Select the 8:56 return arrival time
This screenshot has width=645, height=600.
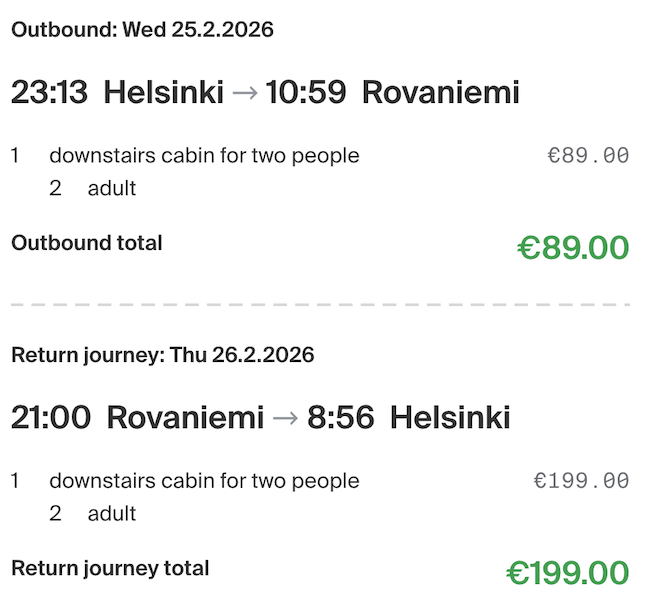point(341,417)
